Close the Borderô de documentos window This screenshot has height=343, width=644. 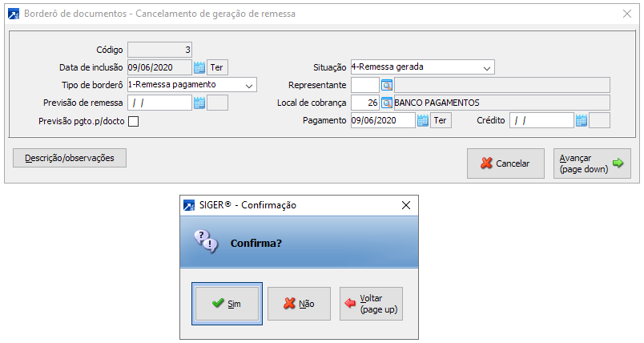coord(627,14)
